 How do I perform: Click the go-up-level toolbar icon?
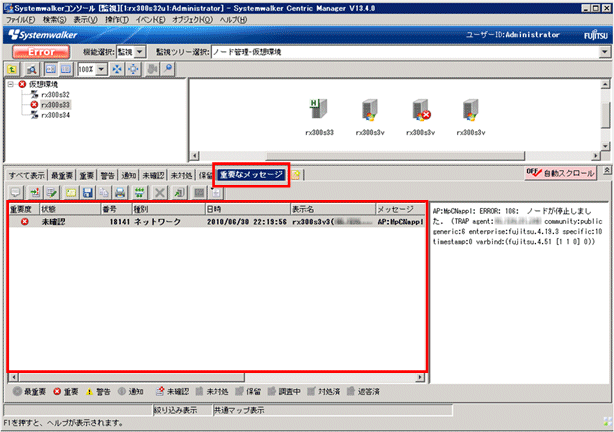tap(13, 69)
